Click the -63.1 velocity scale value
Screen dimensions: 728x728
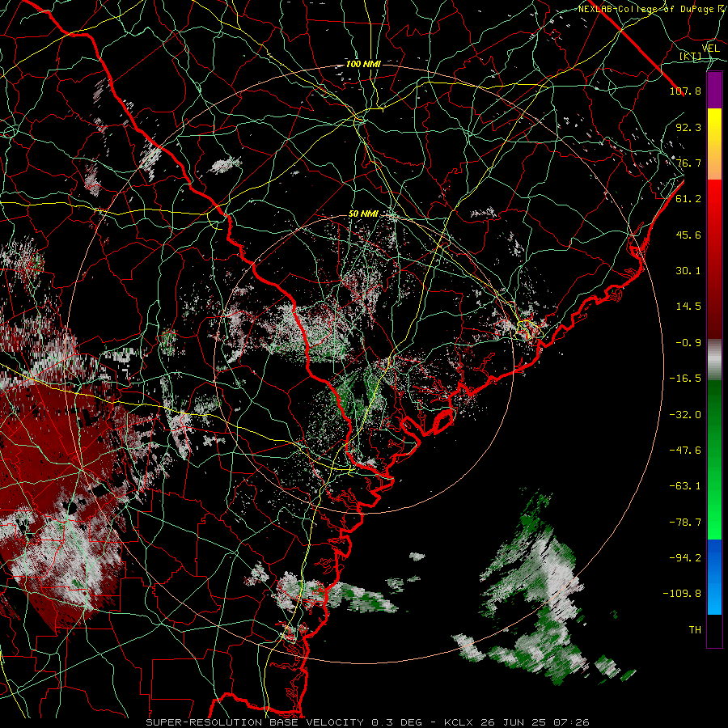coord(685,485)
